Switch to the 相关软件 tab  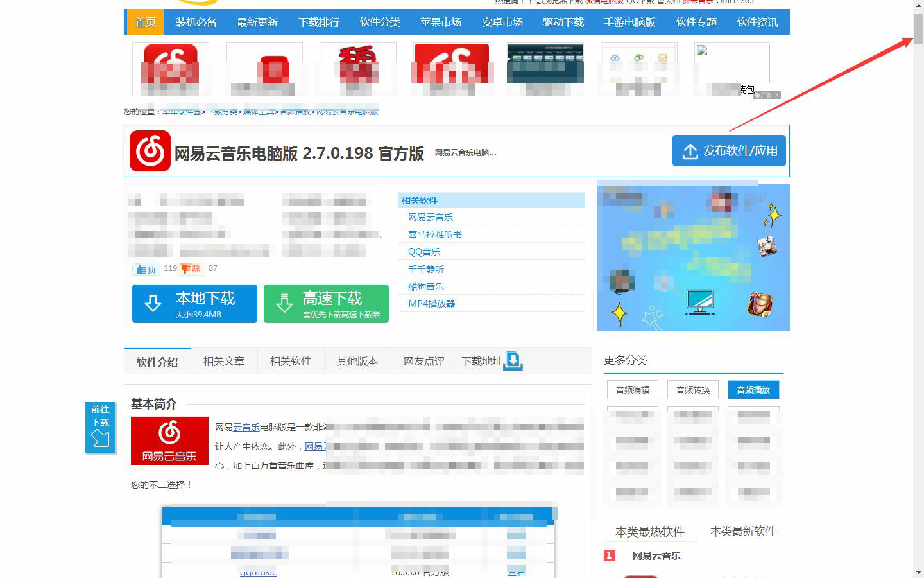click(x=291, y=362)
